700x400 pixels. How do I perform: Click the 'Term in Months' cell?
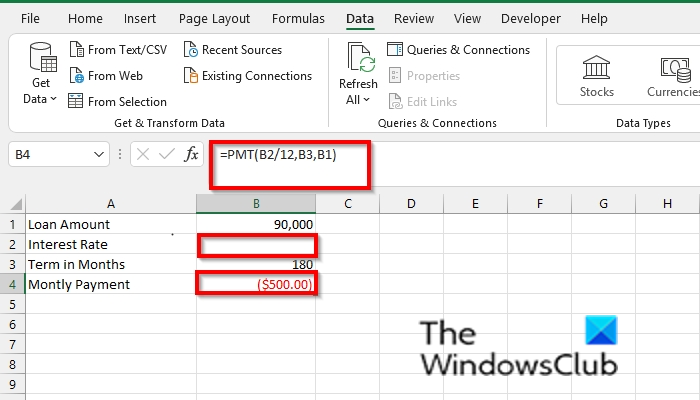coord(111,265)
